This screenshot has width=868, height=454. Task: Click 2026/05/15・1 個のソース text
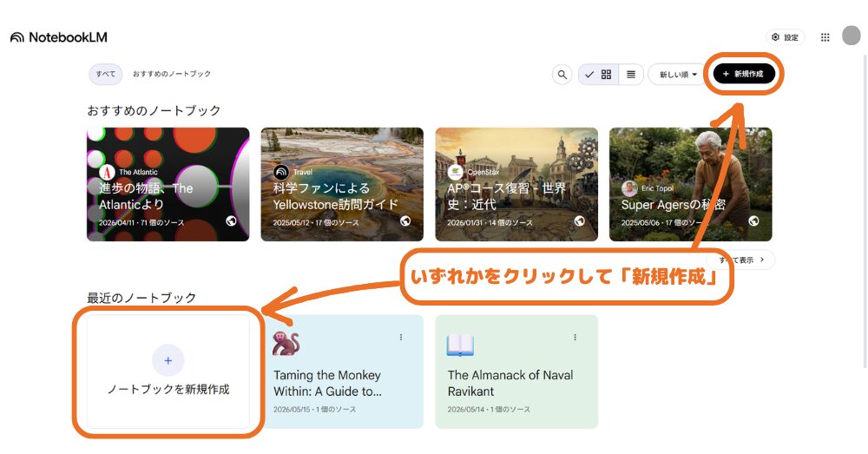(x=314, y=409)
